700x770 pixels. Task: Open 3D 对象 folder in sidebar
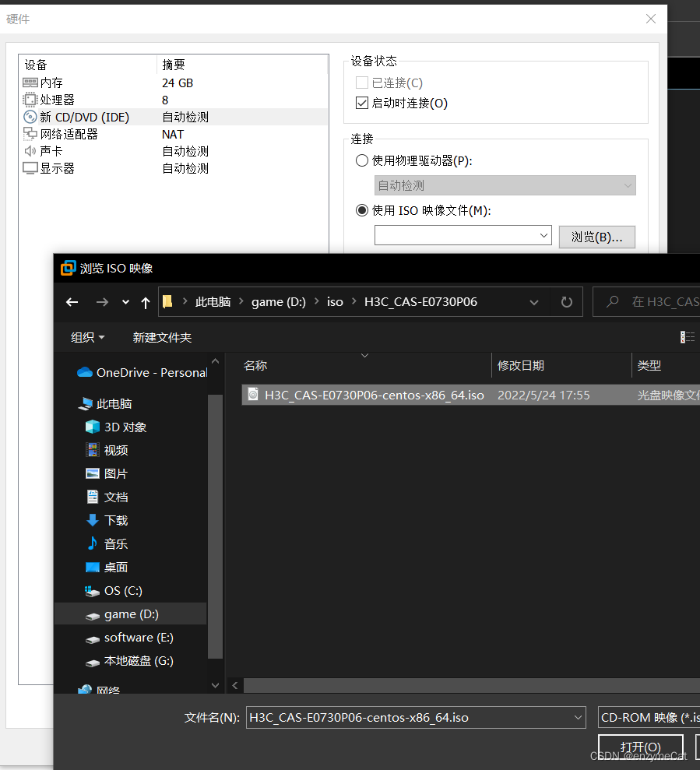coord(116,427)
